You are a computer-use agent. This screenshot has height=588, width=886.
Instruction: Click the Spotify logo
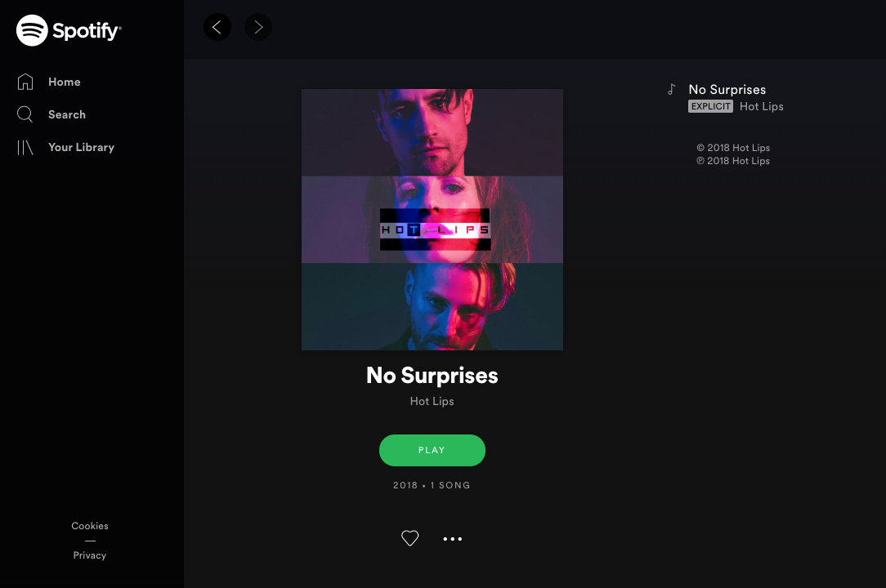pos(69,30)
